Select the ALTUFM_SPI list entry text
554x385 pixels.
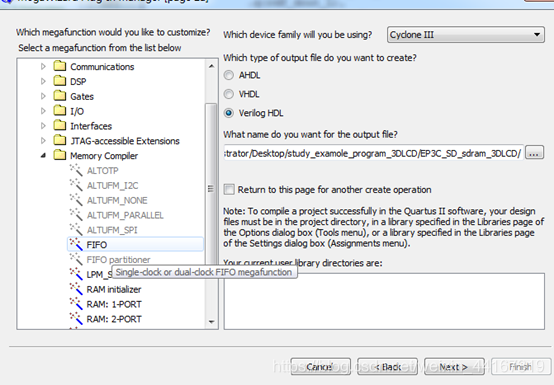(112, 230)
